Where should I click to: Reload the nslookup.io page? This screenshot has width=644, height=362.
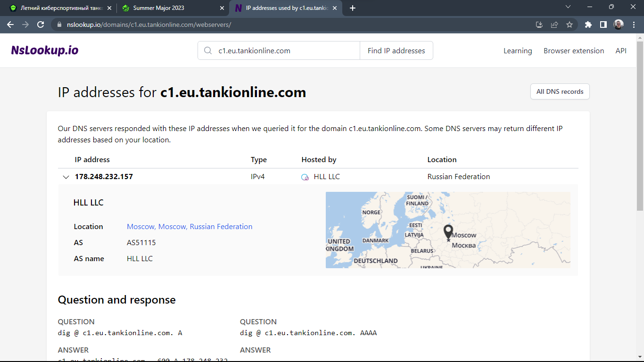point(41,25)
